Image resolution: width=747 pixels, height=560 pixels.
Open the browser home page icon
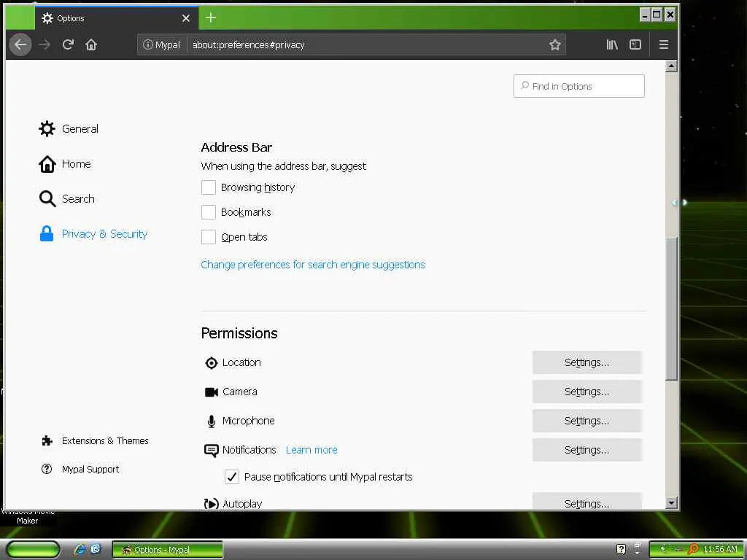(x=91, y=44)
